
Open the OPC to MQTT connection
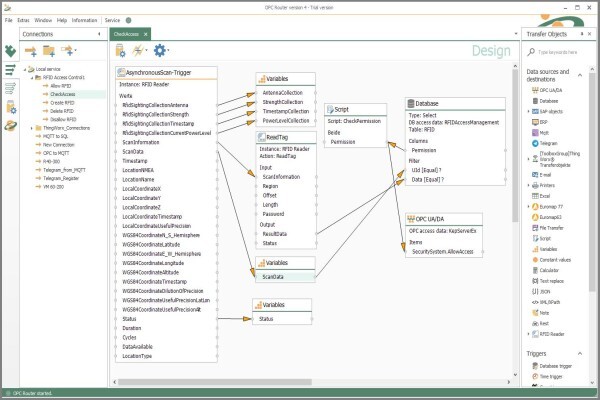click(56, 153)
